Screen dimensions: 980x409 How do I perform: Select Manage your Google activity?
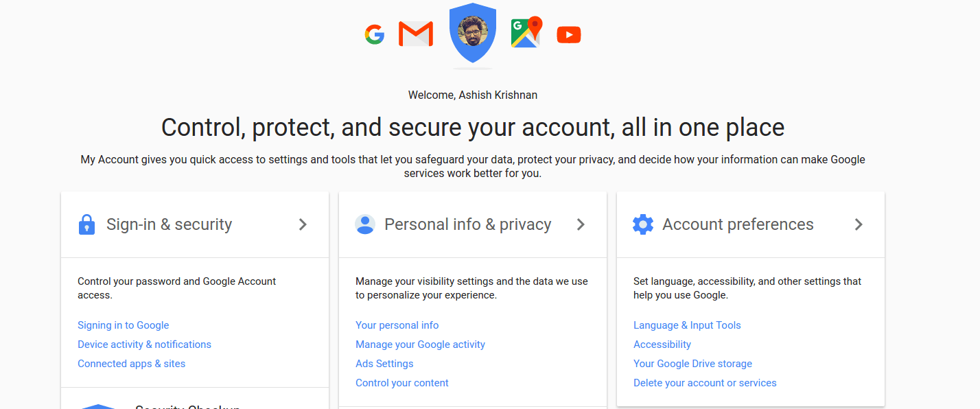(420, 344)
